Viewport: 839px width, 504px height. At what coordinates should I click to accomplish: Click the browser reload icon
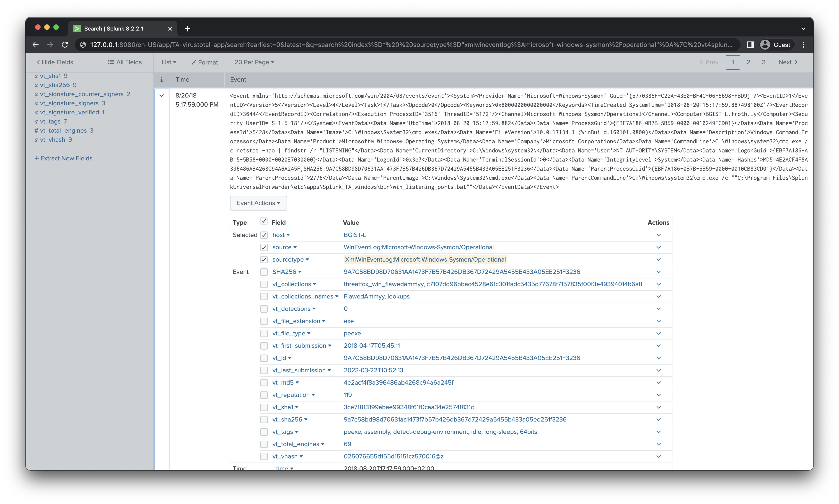[65, 44]
